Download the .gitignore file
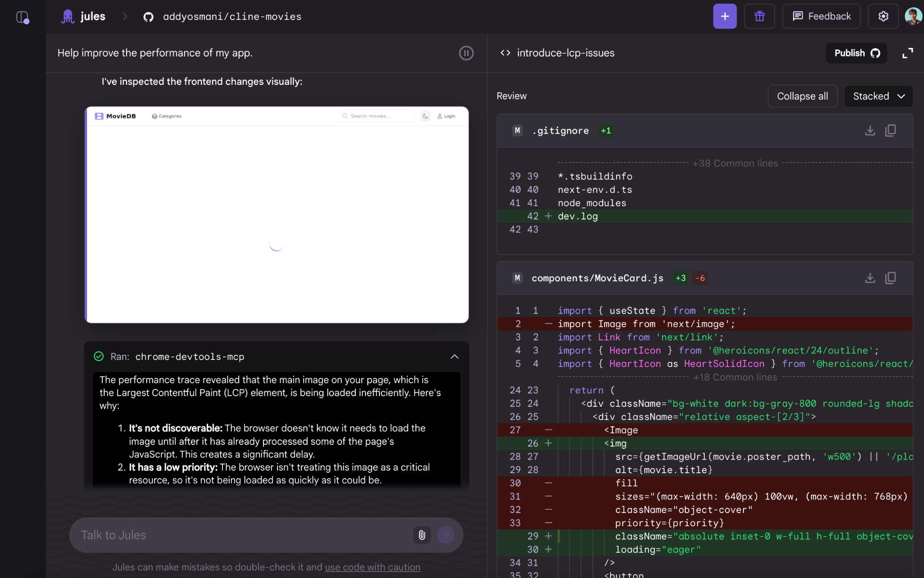Screen dimensions: 924x578 [870, 131]
